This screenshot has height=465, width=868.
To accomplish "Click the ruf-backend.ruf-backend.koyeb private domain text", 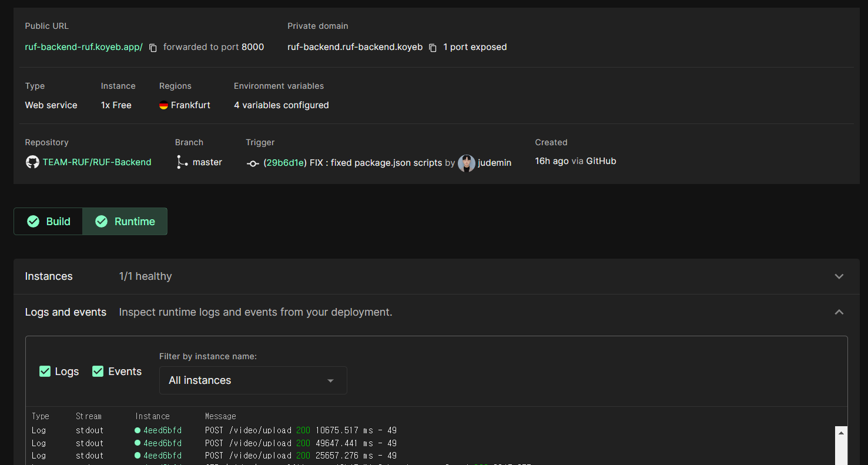I will (355, 47).
